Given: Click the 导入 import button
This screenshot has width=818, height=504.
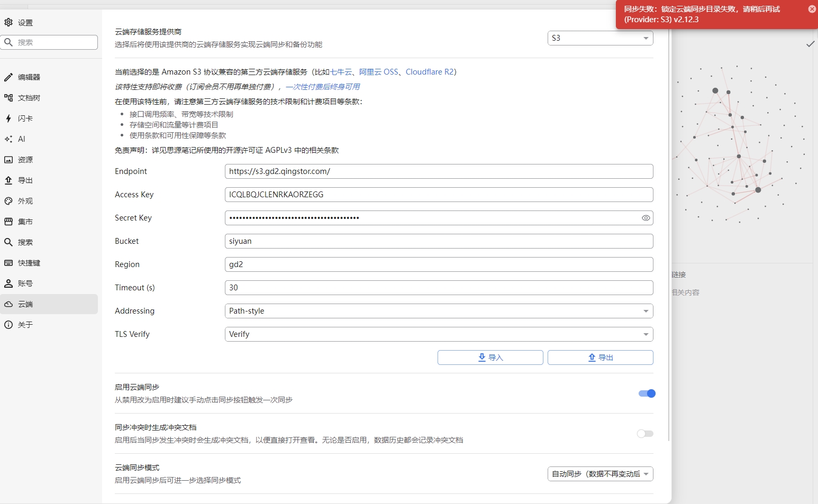Looking at the screenshot, I should coord(490,357).
